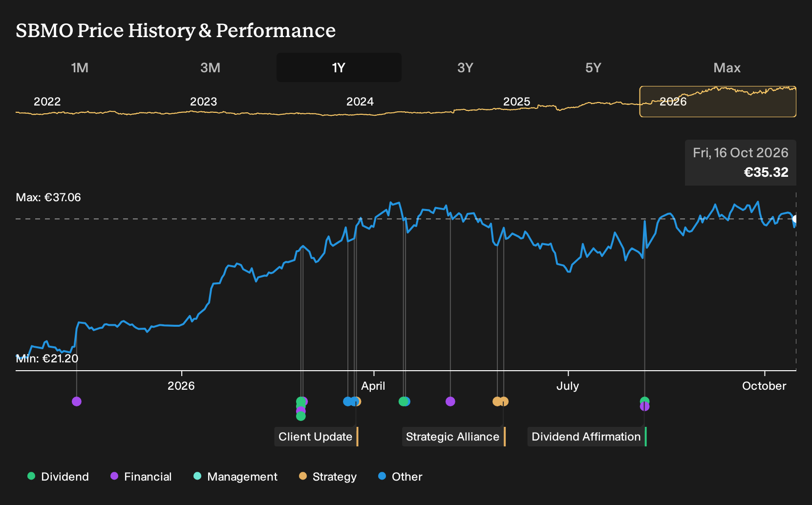Click the highlighted 2026 range selector window
The height and width of the screenshot is (505, 812).
718,102
